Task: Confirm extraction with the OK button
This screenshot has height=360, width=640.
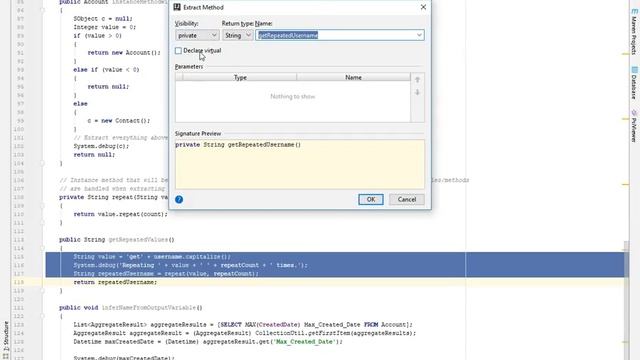Action: [371, 199]
